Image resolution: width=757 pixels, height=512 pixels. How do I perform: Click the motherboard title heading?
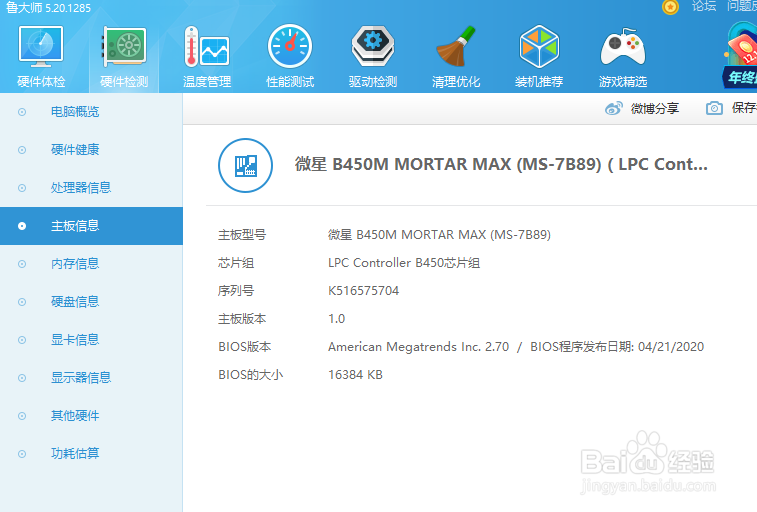tap(501, 165)
